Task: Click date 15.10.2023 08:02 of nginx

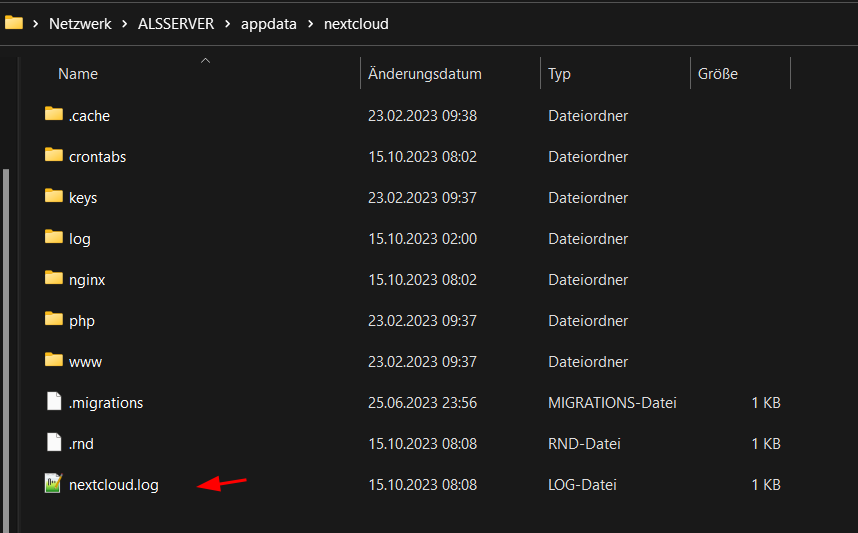Action: [422, 280]
